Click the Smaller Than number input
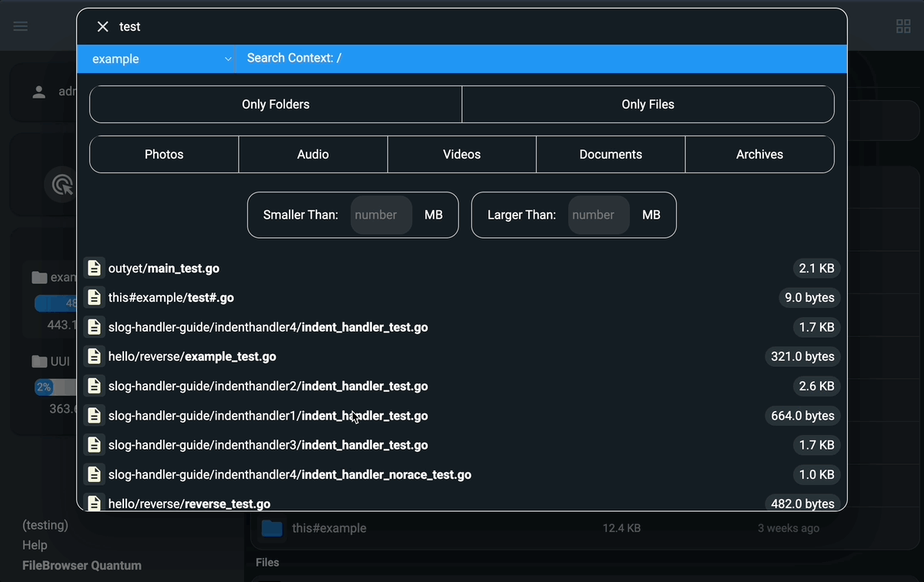Image resolution: width=924 pixels, height=582 pixels. 380,215
